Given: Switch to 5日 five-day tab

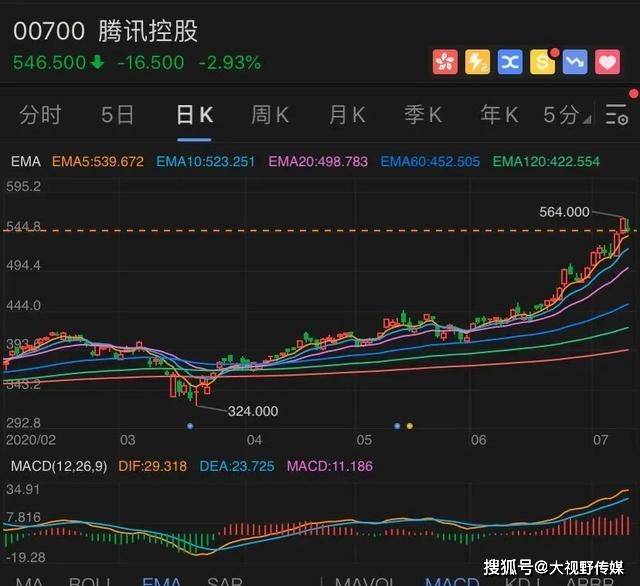Looking at the screenshot, I should coord(117,115).
